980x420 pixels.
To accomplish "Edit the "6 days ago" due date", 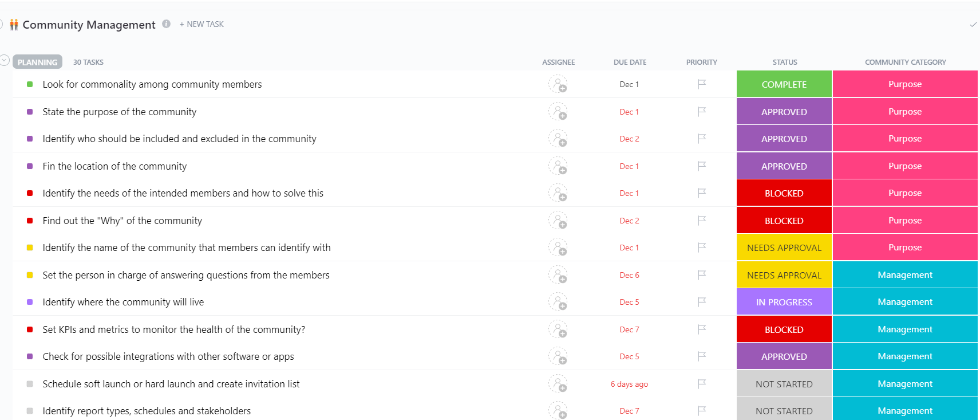I will 629,384.
